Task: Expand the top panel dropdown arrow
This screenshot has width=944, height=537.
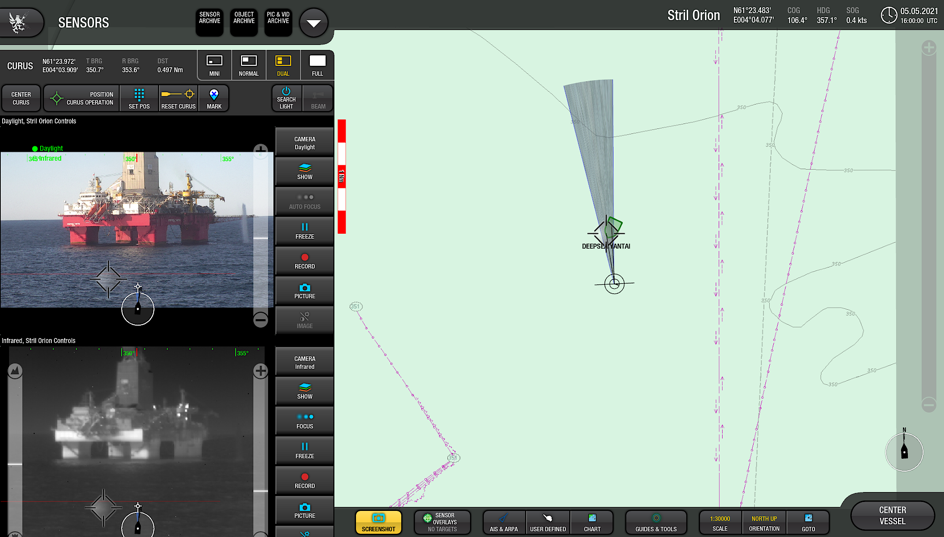Action: pos(313,22)
